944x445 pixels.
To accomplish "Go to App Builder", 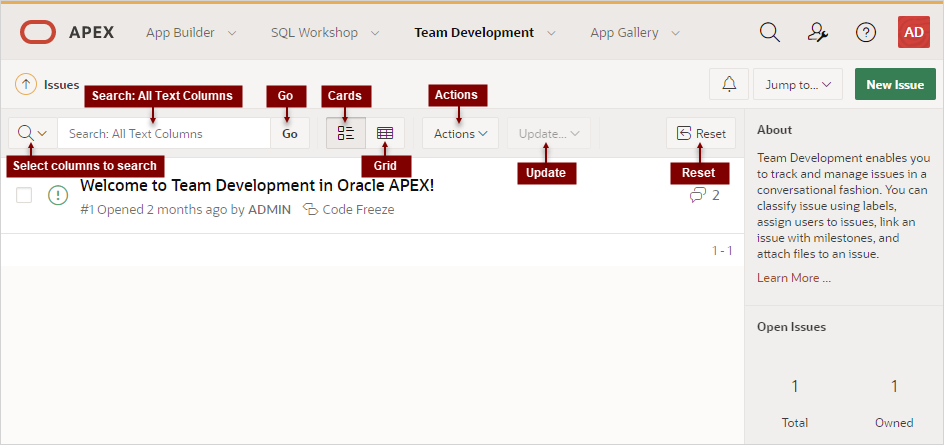I will tap(180, 33).
